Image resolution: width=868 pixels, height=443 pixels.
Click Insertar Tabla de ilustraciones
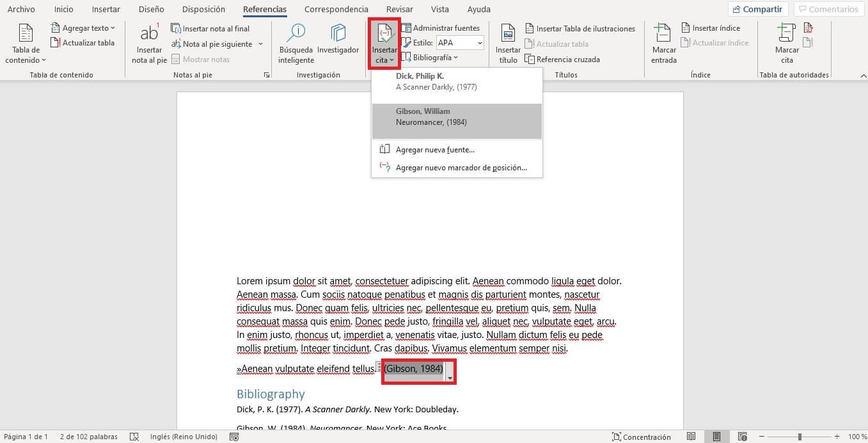(580, 29)
